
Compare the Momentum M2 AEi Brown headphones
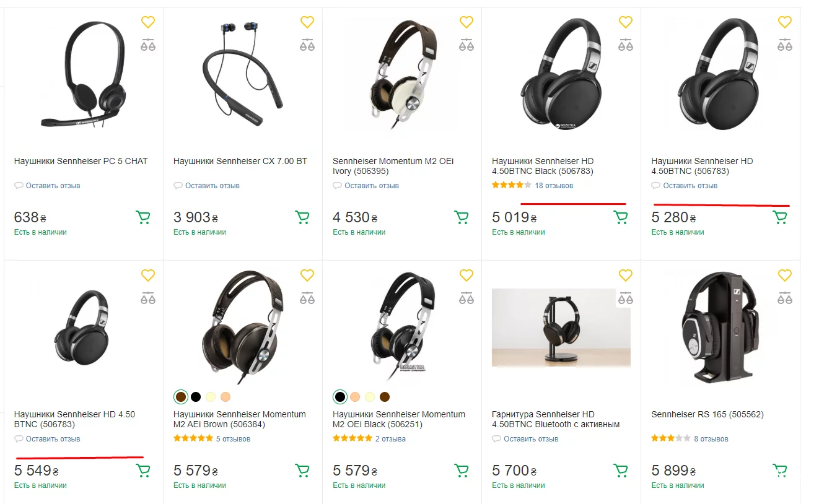click(x=307, y=298)
